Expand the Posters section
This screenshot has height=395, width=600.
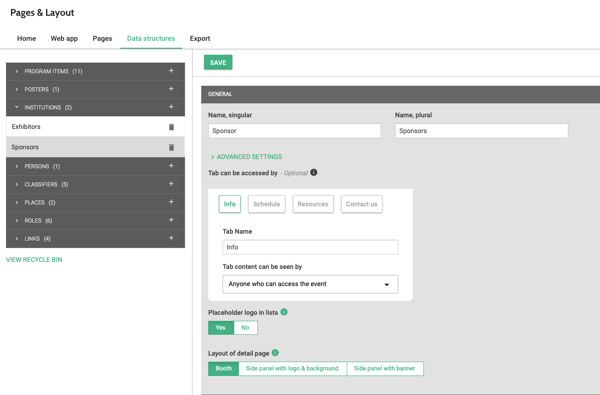tap(16, 89)
